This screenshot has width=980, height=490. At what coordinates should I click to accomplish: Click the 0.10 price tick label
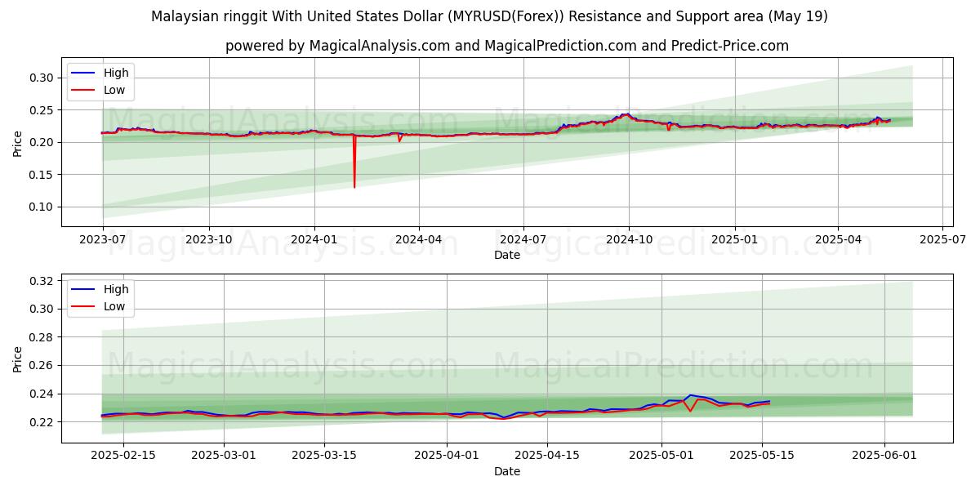point(42,207)
